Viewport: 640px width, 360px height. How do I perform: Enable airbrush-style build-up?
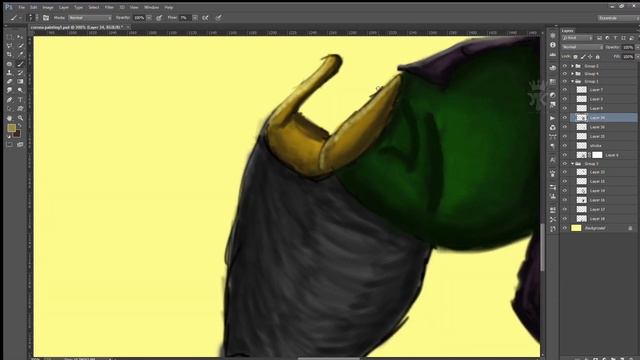click(x=205, y=18)
